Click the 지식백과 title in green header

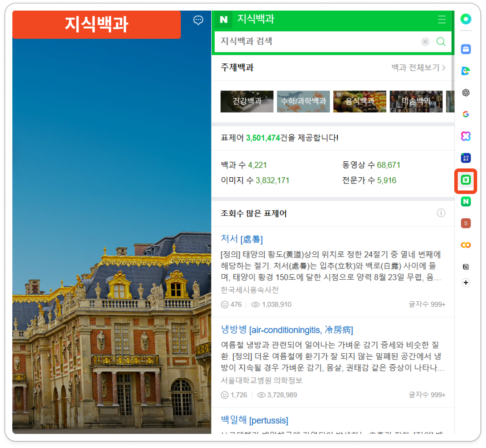click(x=256, y=19)
